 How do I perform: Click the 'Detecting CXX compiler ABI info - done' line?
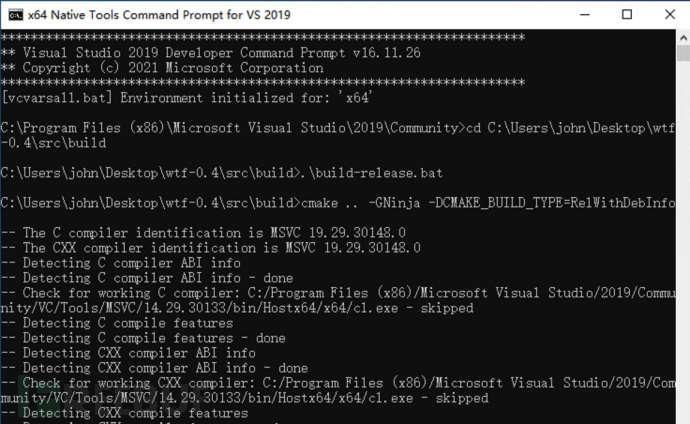tap(155, 367)
